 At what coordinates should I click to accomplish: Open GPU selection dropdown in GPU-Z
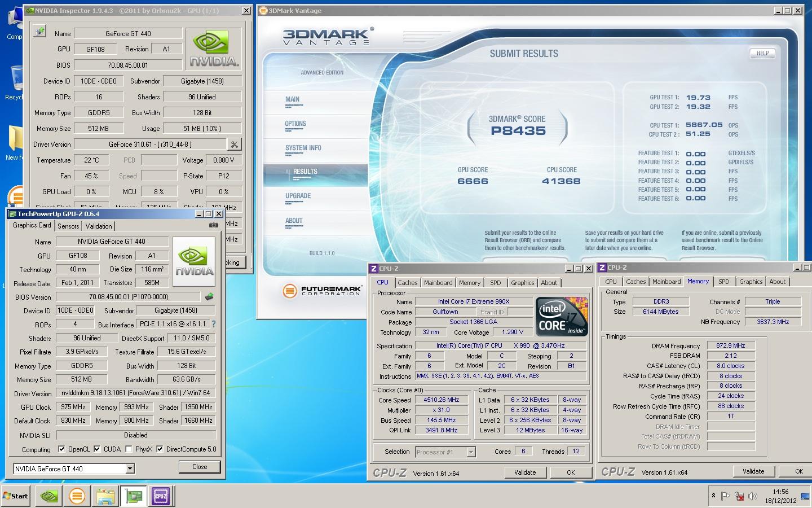[x=130, y=468]
